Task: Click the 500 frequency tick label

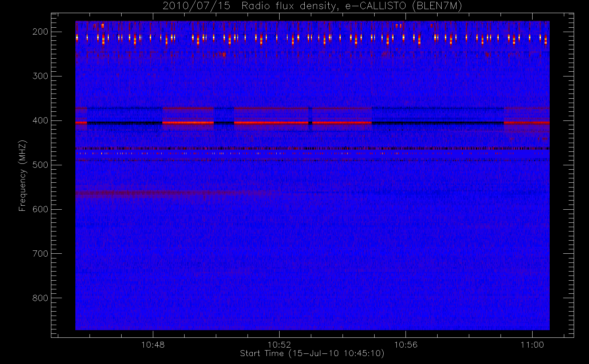Action: (x=40, y=165)
